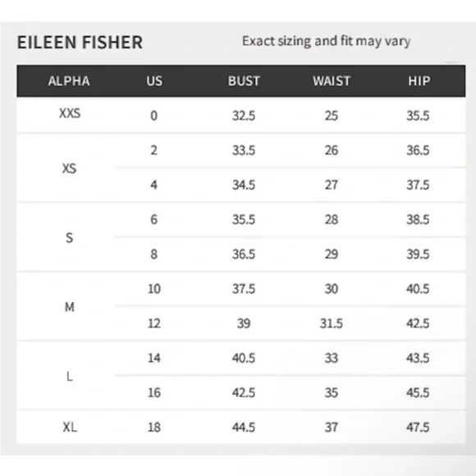Click bust measurement 40.5
Image resolution: width=476 pixels, height=476 pixels.
244,358
